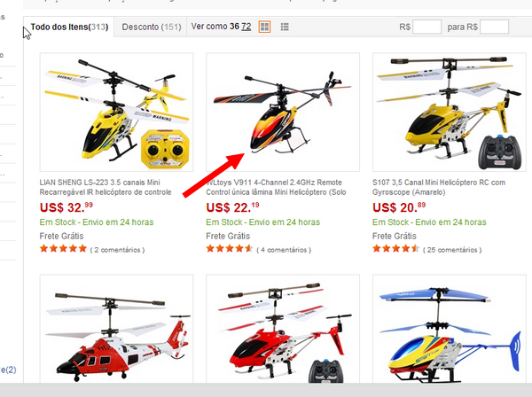
Task: Switch to list view icon
Action: pos(285,27)
